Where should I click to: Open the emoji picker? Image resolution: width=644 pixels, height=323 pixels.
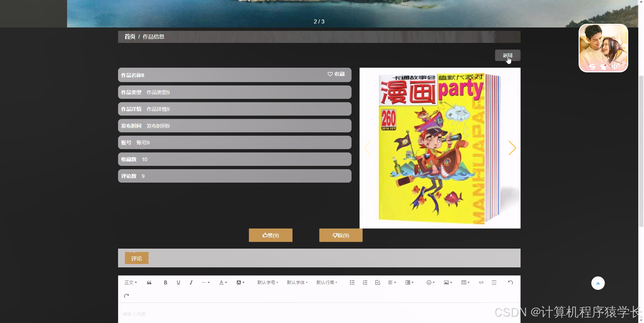(431, 282)
